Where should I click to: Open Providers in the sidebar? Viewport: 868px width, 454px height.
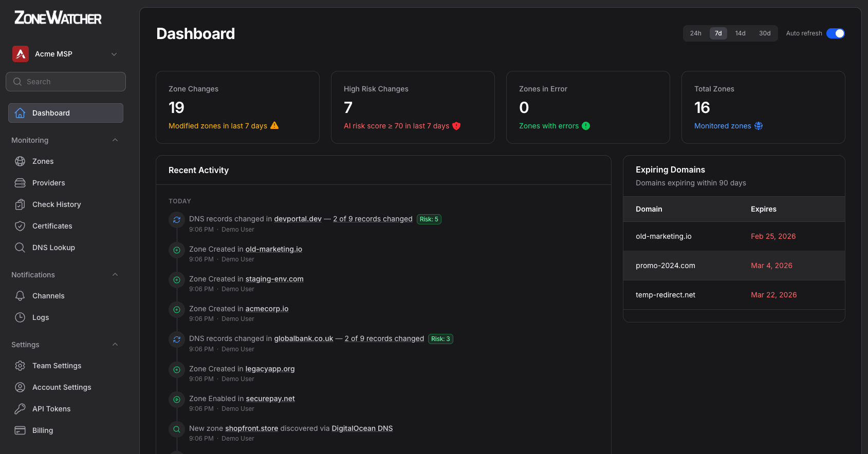(x=66, y=183)
